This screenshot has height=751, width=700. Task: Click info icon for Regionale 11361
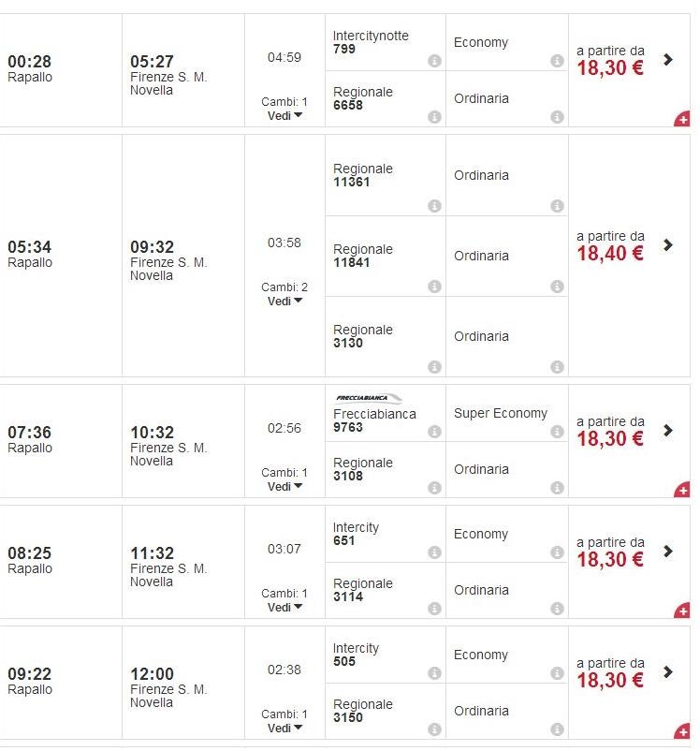coord(434,206)
